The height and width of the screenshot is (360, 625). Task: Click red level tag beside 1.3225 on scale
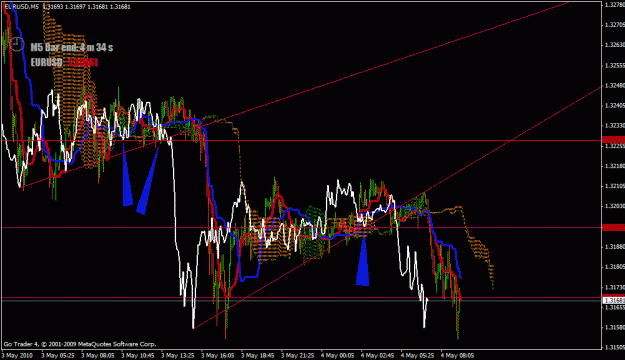point(613,140)
